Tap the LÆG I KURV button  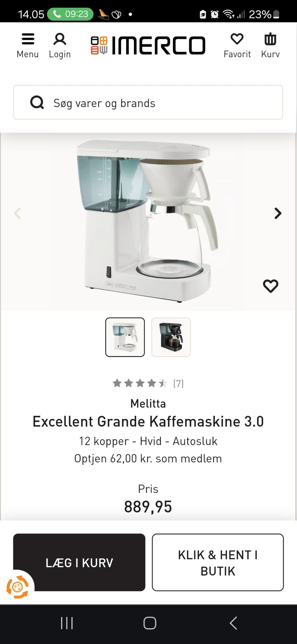pyautogui.click(x=79, y=562)
